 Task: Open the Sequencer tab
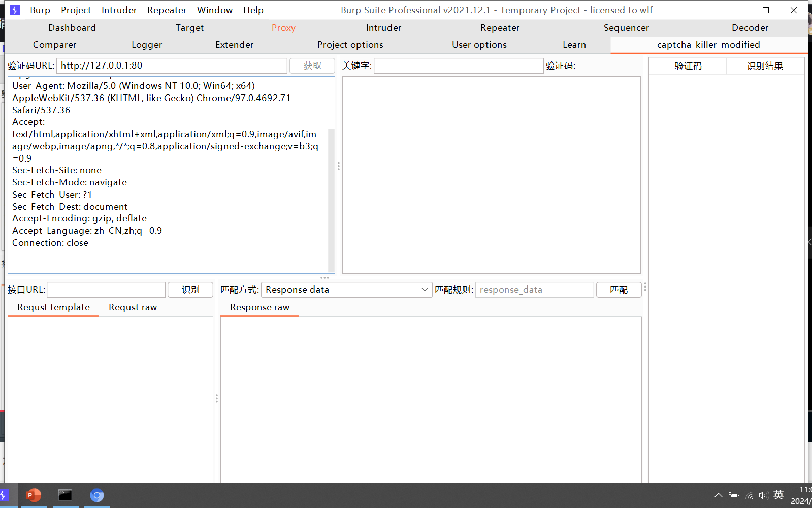pyautogui.click(x=626, y=28)
